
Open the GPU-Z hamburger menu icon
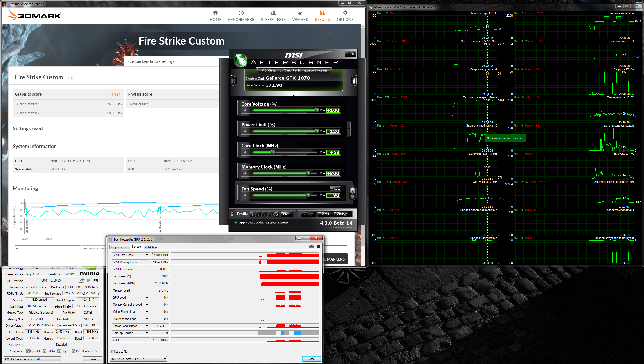(319, 246)
